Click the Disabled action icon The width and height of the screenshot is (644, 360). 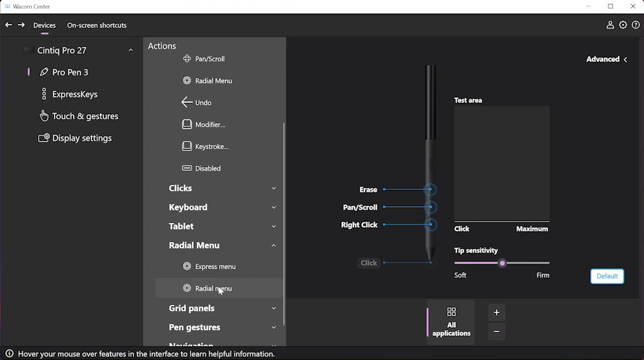coord(187,168)
